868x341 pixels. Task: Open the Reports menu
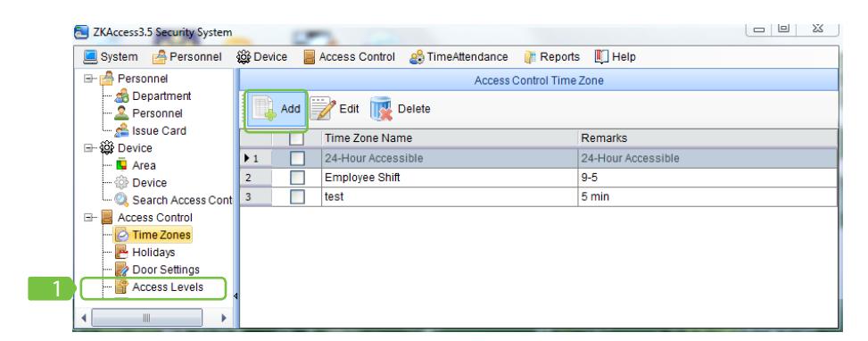(x=552, y=57)
